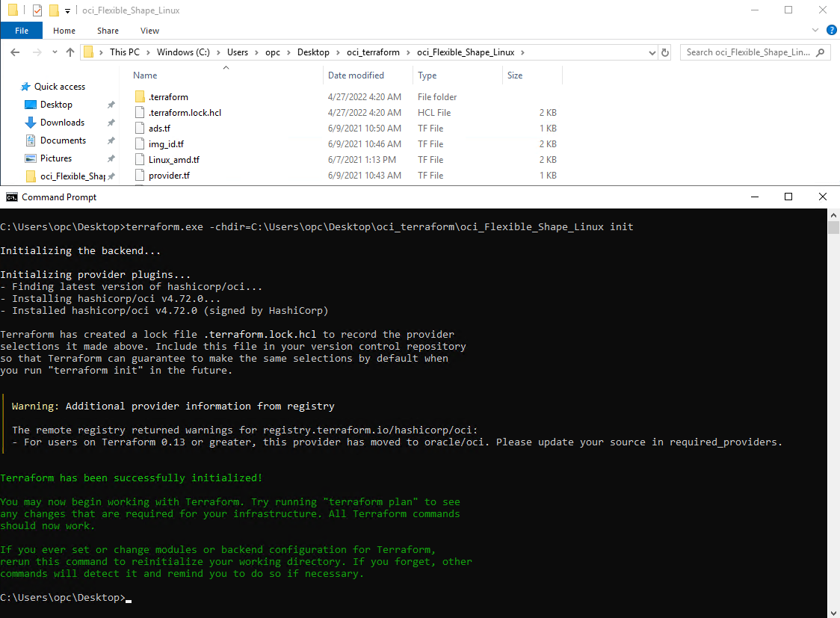Open Customize Quick Access Toolbar dropdown
This screenshot has width=840, height=618.
point(67,10)
